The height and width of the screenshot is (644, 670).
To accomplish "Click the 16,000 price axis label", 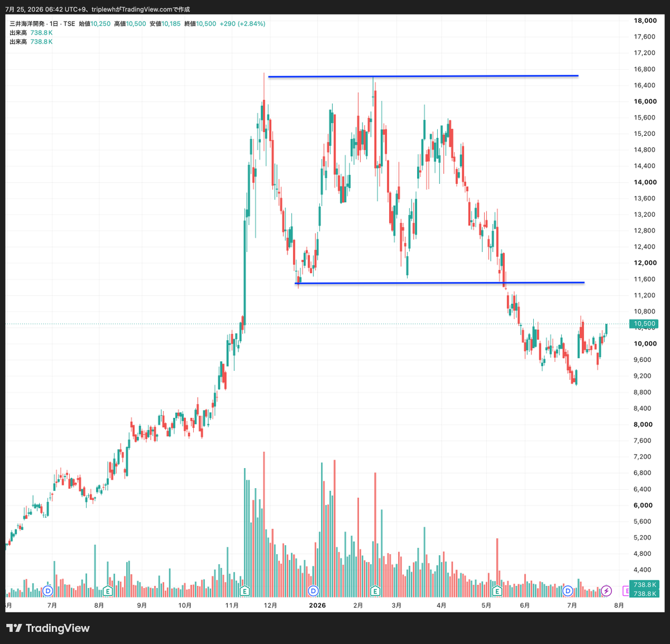I will [x=645, y=102].
